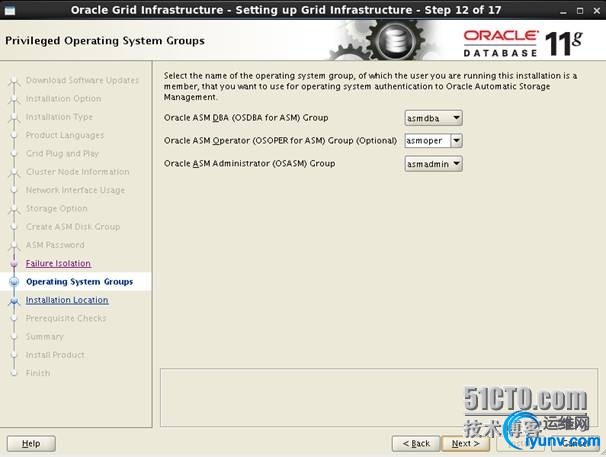
Task: Click the 'ASM Password' step label
Action: click(55, 245)
